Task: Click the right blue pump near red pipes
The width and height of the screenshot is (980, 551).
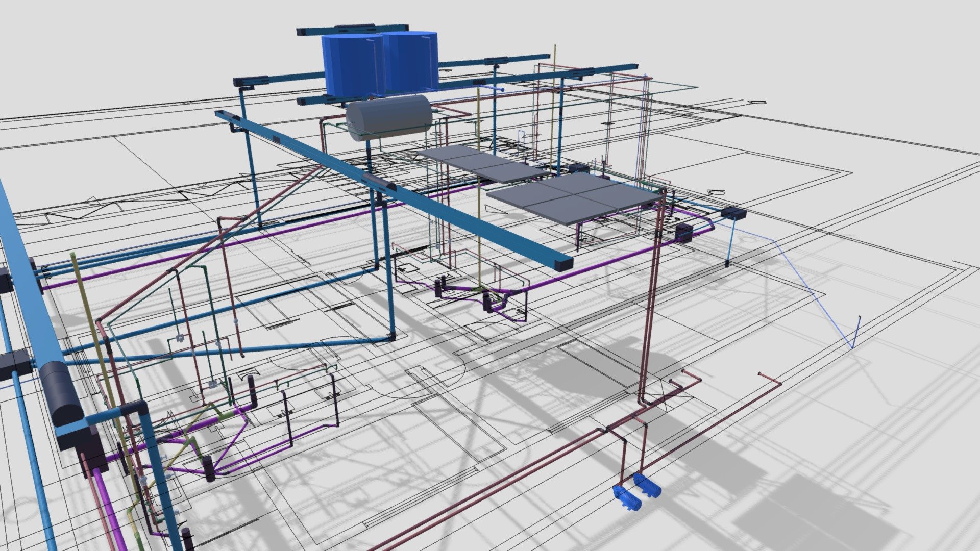Action: click(647, 485)
